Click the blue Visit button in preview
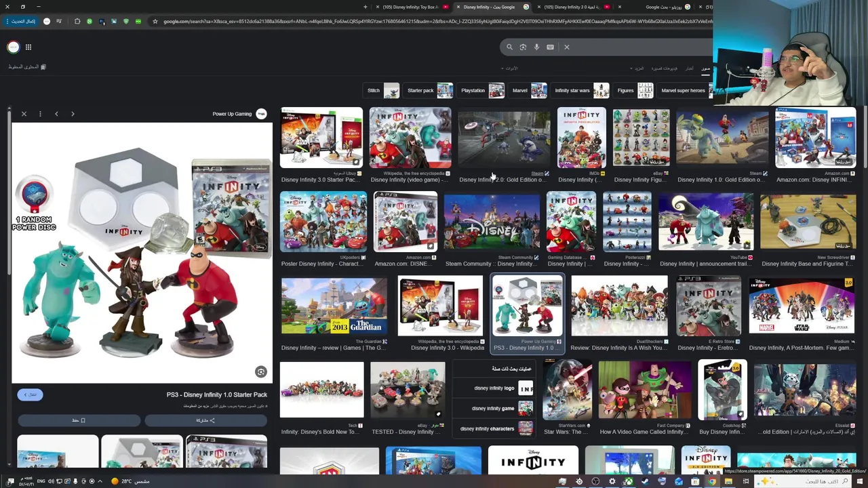 pyautogui.click(x=30, y=394)
